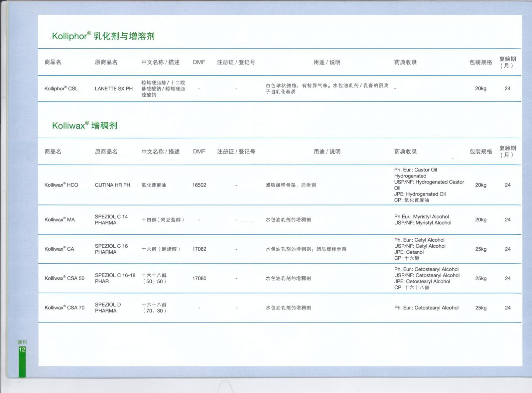Click the 辅料 page label
This screenshot has width=532, height=393.
pos(22,342)
